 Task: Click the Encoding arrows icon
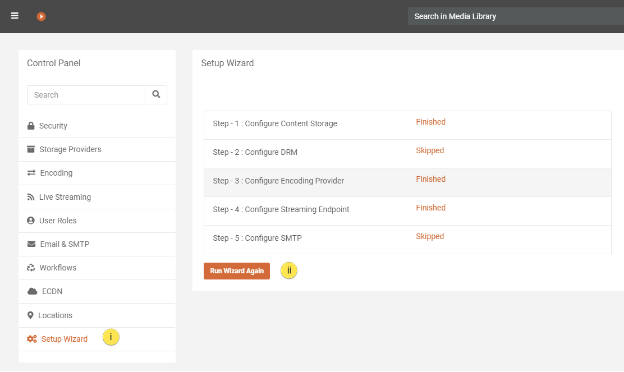pos(31,173)
